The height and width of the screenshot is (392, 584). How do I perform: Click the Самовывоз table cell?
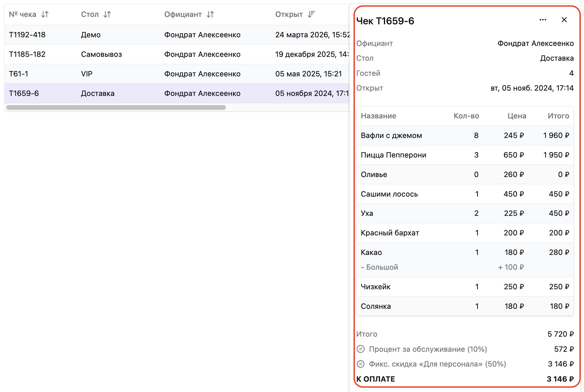[x=101, y=54]
